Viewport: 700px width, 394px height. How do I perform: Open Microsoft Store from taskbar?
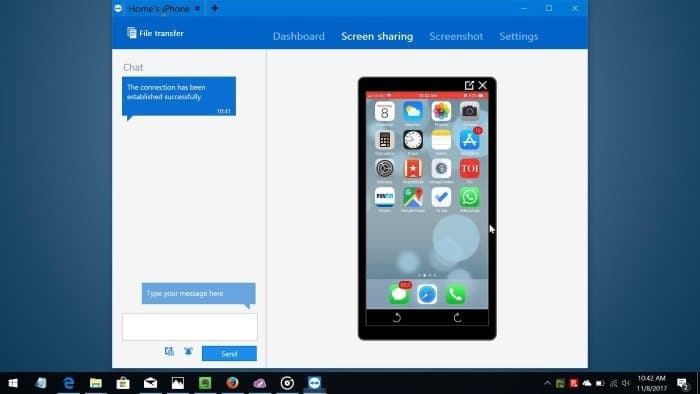tap(123, 383)
